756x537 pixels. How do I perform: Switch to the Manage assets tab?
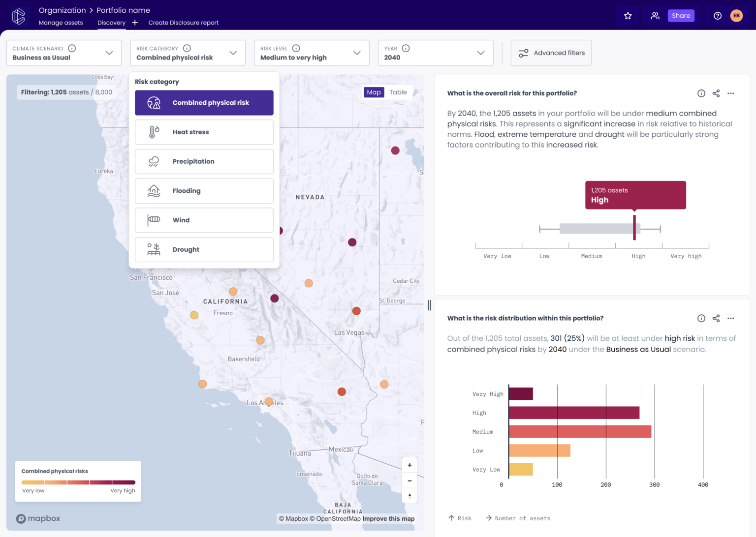click(x=61, y=22)
